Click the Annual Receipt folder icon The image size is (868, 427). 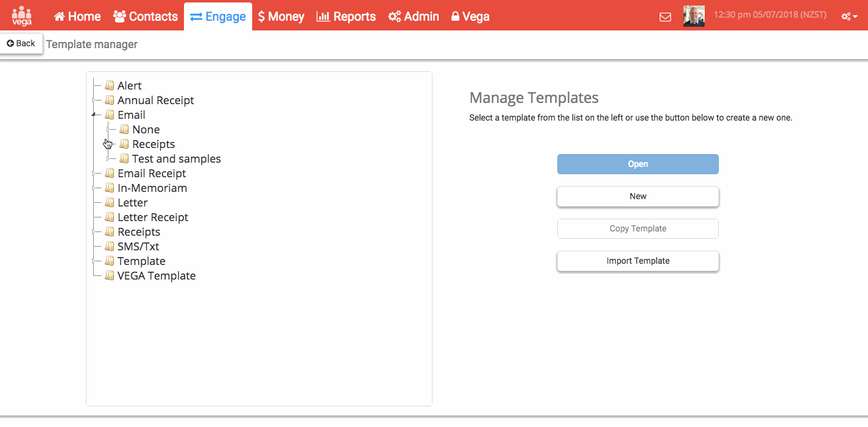tap(110, 100)
